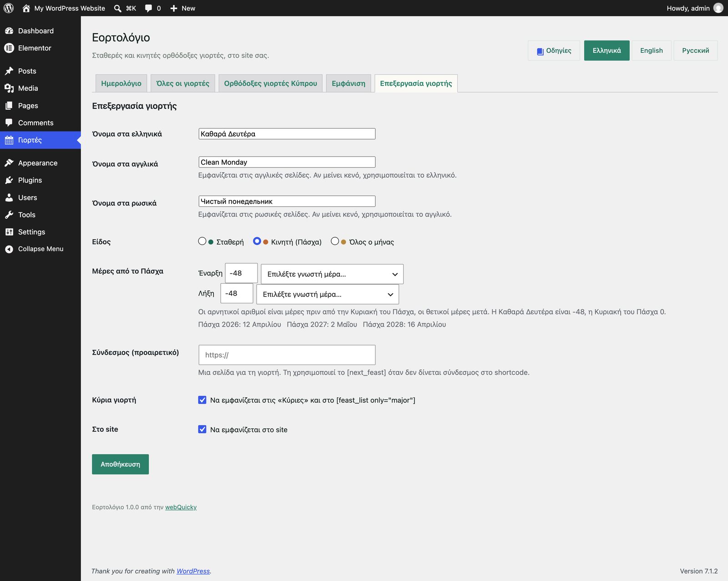Viewport: 728px width, 581px height.
Task: Switch to the Όλες οι γιορτές tab
Action: coord(182,83)
